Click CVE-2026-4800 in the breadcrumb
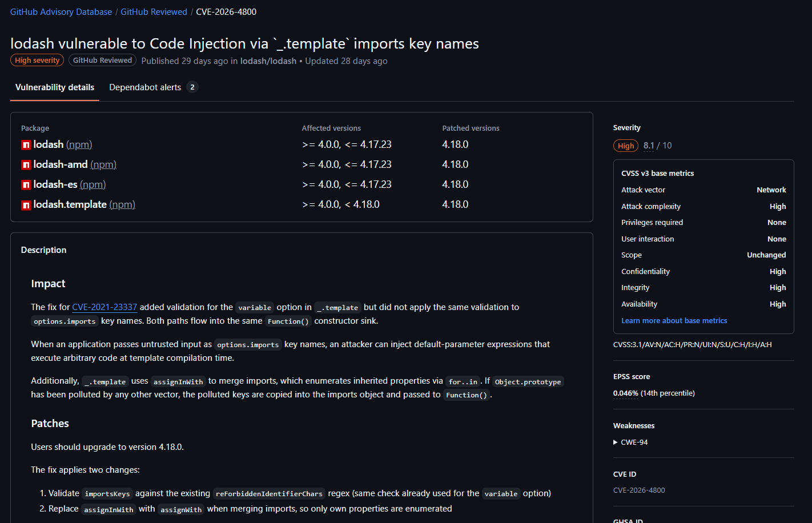812x523 pixels. coord(226,12)
